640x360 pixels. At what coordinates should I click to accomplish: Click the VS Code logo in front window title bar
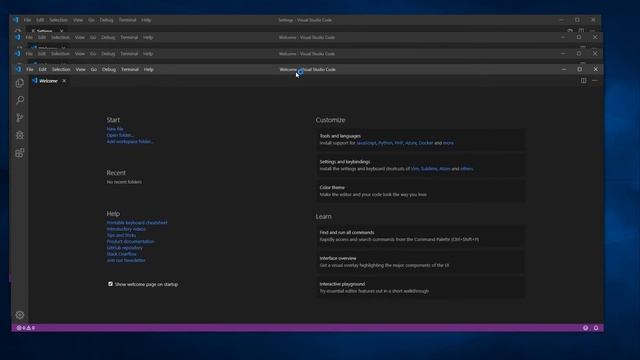pyautogui.click(x=18, y=69)
